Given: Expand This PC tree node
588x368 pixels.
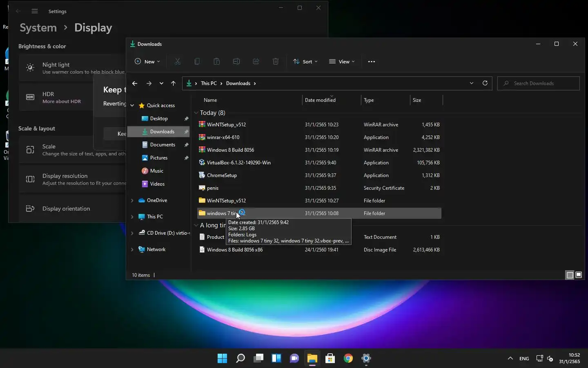Looking at the screenshot, I should [x=132, y=217].
